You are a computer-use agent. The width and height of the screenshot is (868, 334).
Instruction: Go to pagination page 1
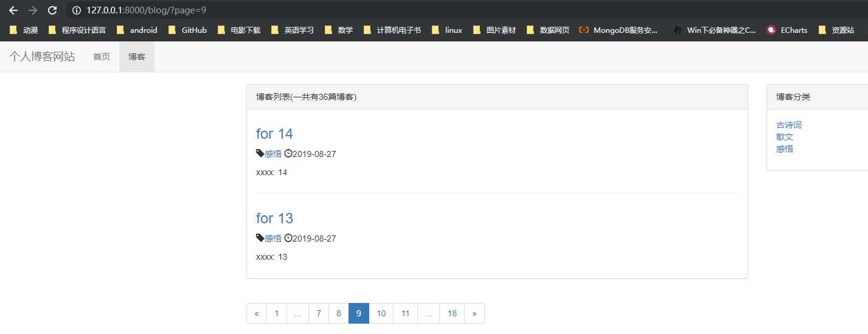(x=277, y=313)
